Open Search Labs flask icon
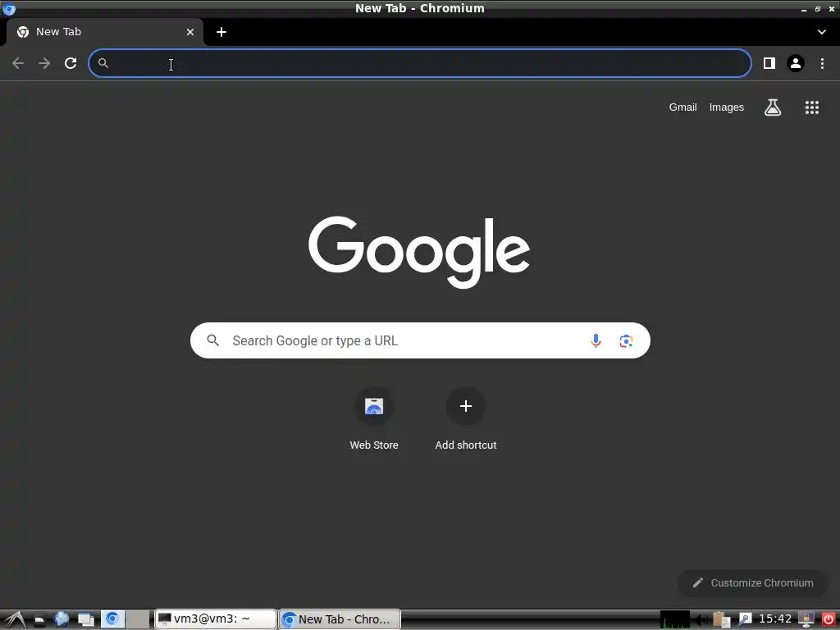840x630 pixels. pos(773,107)
